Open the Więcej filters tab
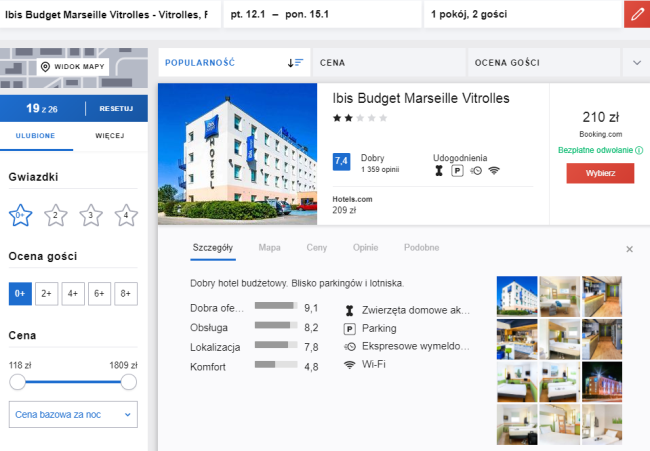 tap(110, 136)
